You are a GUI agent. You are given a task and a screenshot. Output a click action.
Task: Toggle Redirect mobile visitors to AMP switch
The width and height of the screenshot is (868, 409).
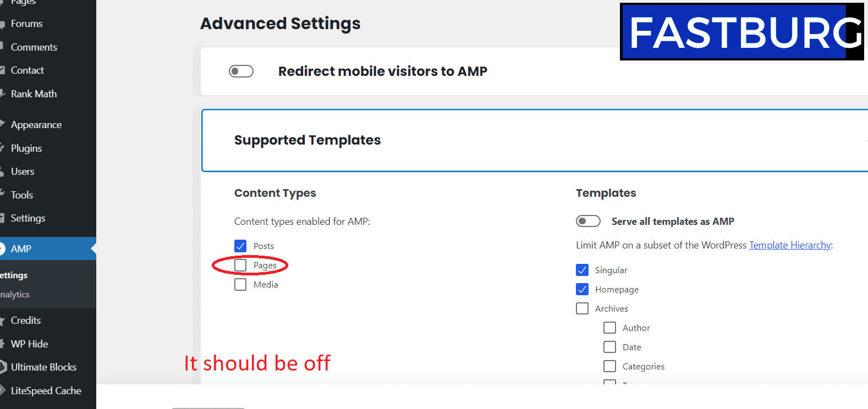pos(241,71)
